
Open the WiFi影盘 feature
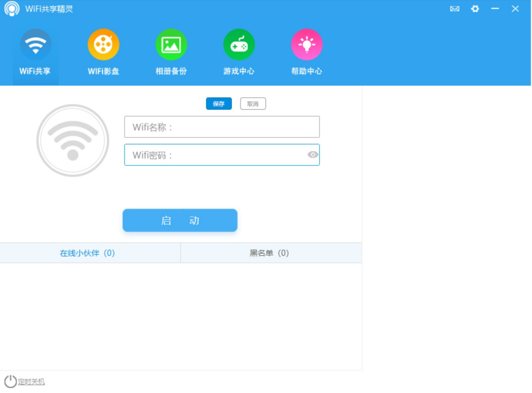coord(103,52)
